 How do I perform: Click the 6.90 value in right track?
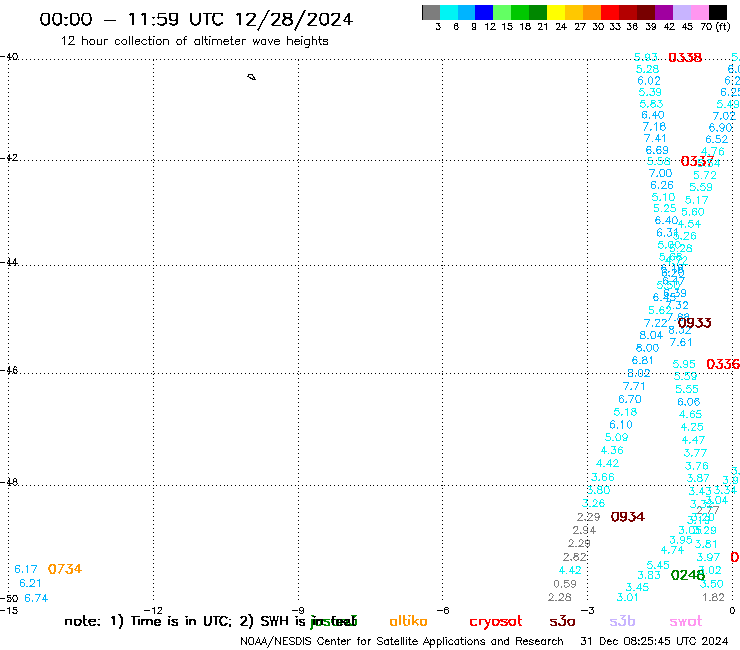pyautogui.click(x=720, y=128)
